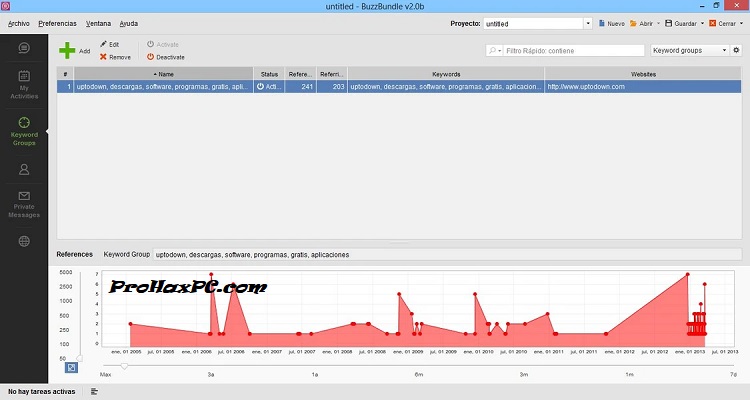Click the Keyword Group text field
This screenshot has width=750, height=400.
[x=447, y=255]
